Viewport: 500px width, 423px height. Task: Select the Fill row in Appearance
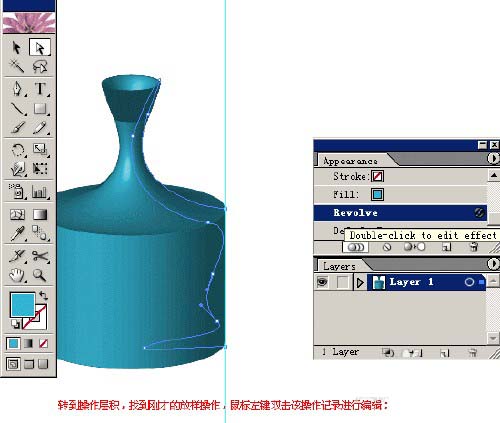[400, 194]
